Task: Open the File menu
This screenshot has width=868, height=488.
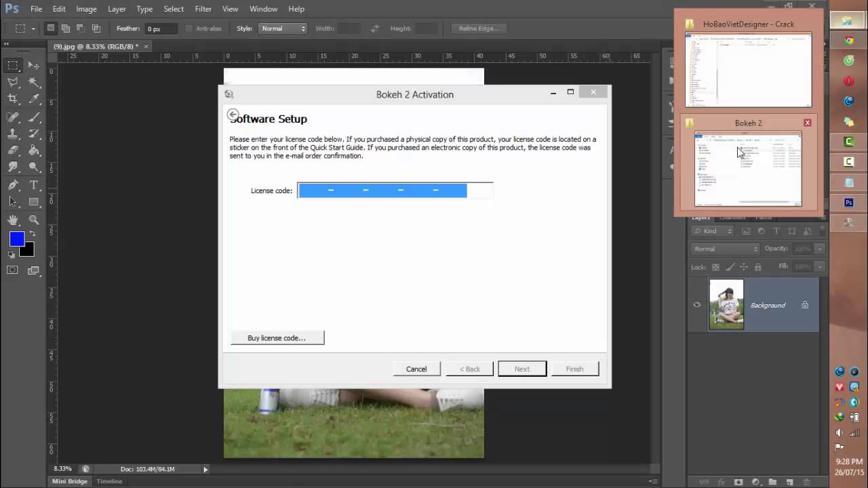Action: point(37,9)
